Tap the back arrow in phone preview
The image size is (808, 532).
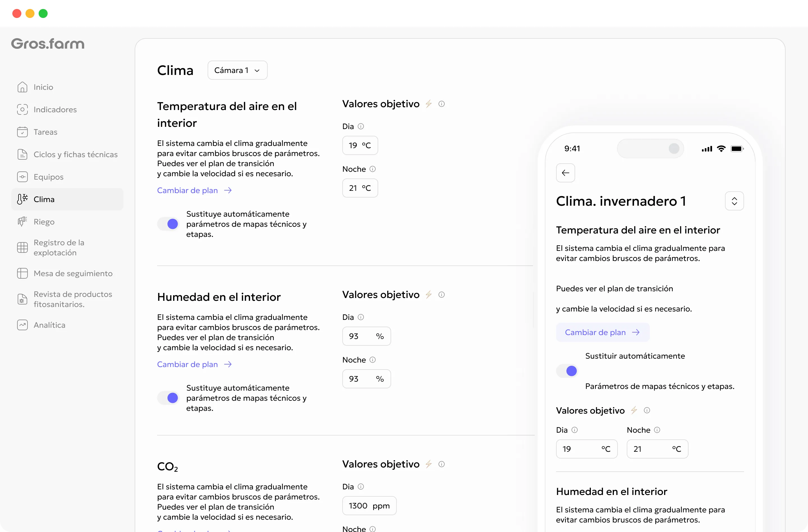[x=565, y=173]
